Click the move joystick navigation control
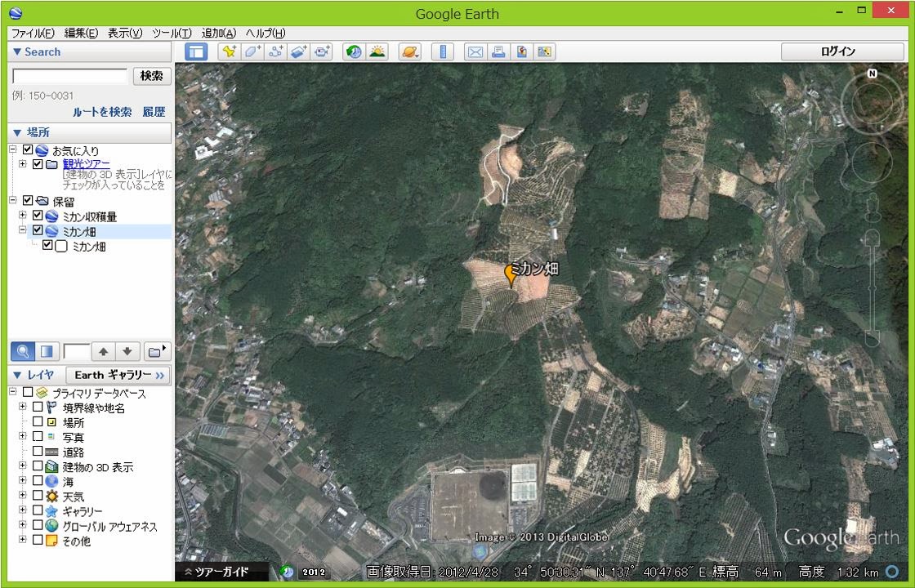The height and width of the screenshot is (588, 915). [872, 162]
